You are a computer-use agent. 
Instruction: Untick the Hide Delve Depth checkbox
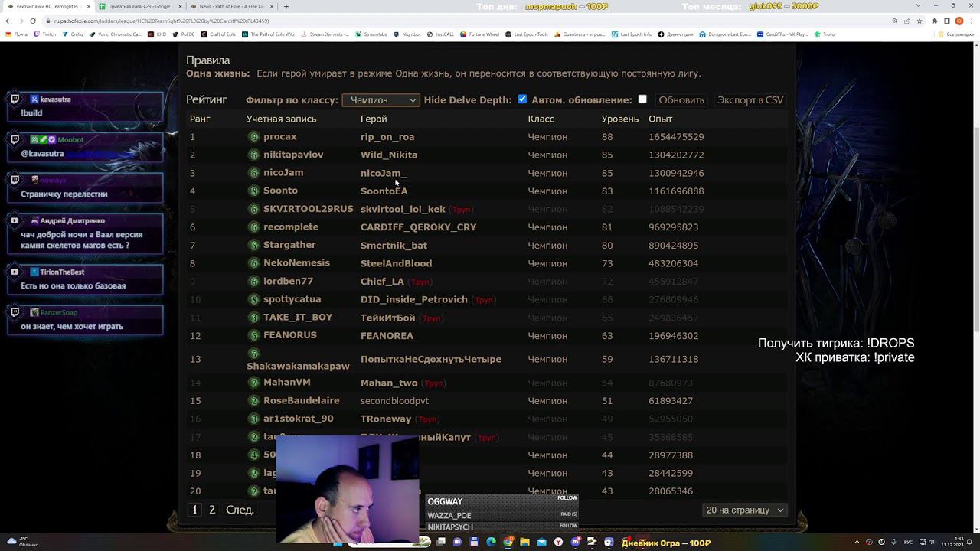coord(522,99)
